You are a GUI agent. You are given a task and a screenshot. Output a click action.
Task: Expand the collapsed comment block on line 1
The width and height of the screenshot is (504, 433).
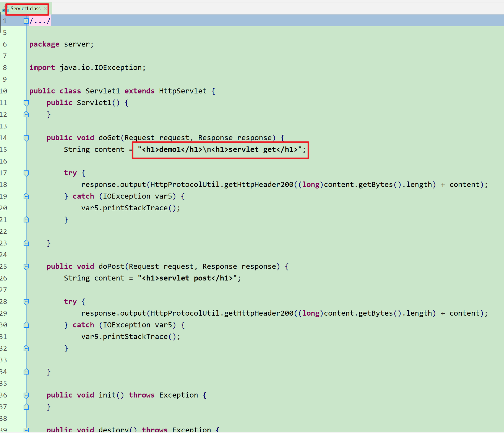click(26, 21)
